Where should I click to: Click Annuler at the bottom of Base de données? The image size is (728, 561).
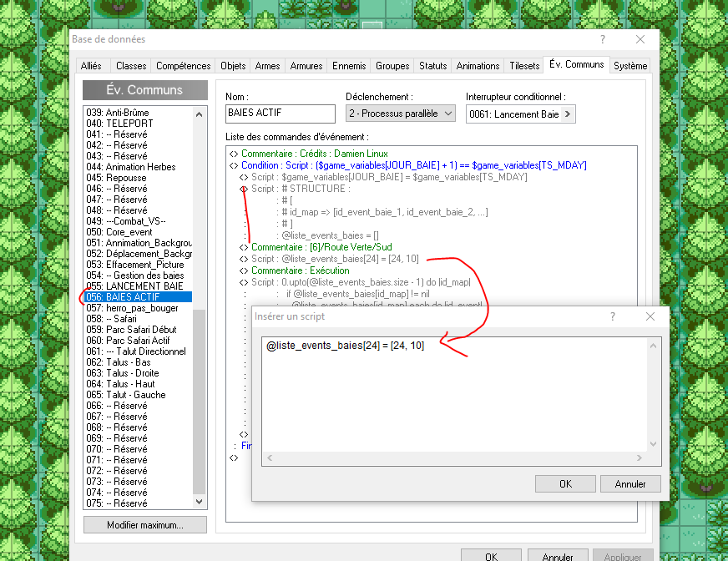(557, 556)
